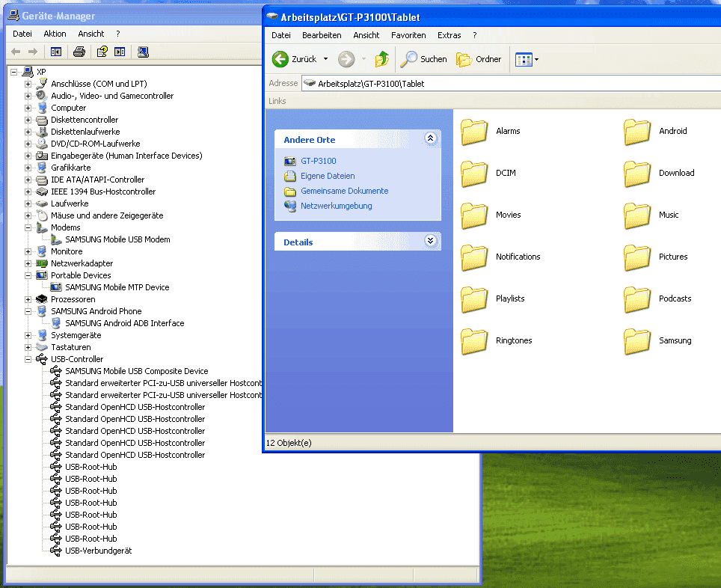This screenshot has height=588, width=721.
Task: Click the Netzwerkumgebung link
Action: 336,206
